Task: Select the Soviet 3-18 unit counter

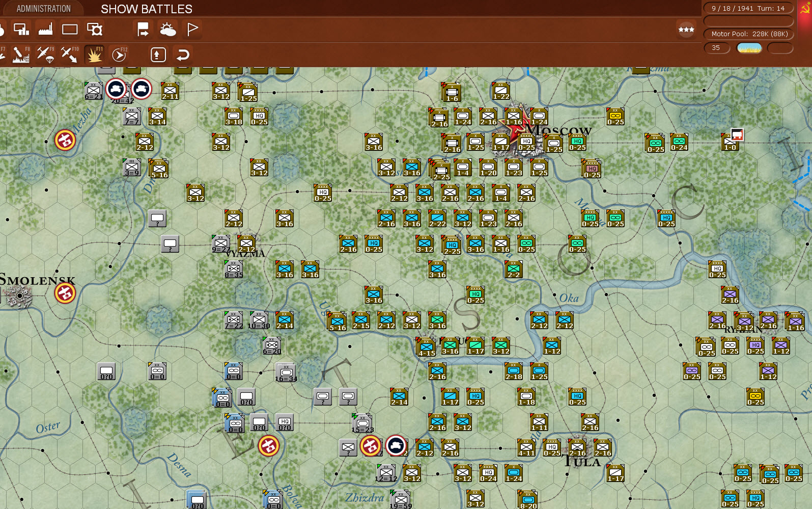Action: (x=234, y=117)
